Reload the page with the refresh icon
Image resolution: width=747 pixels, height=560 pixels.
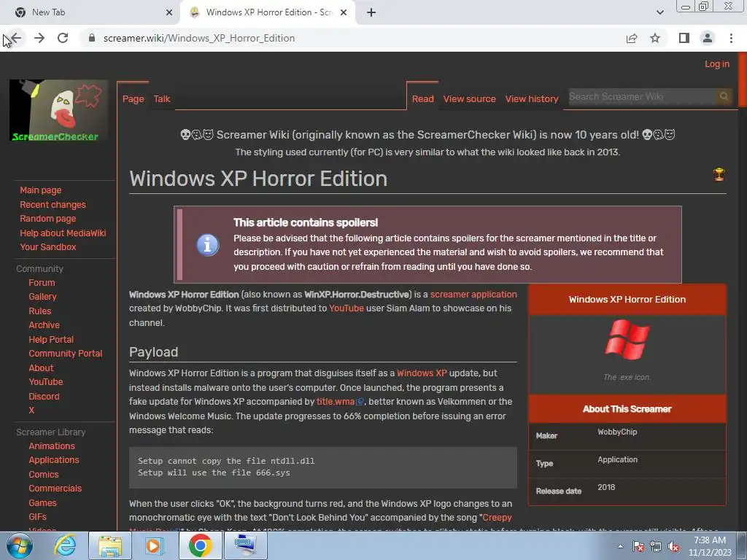coord(63,38)
